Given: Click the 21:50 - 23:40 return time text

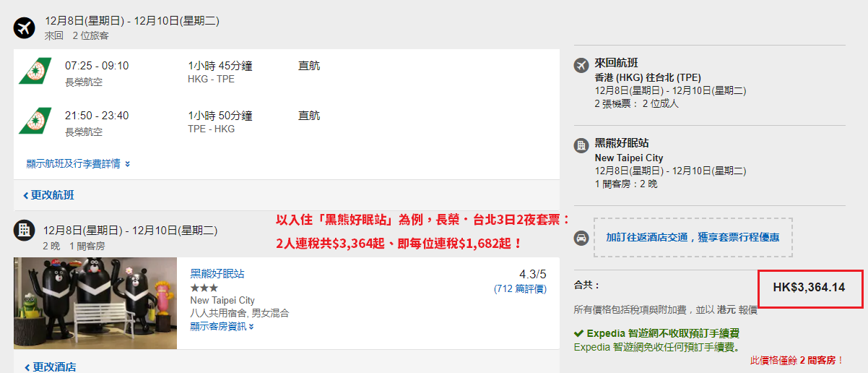Looking at the screenshot, I should pos(97,116).
